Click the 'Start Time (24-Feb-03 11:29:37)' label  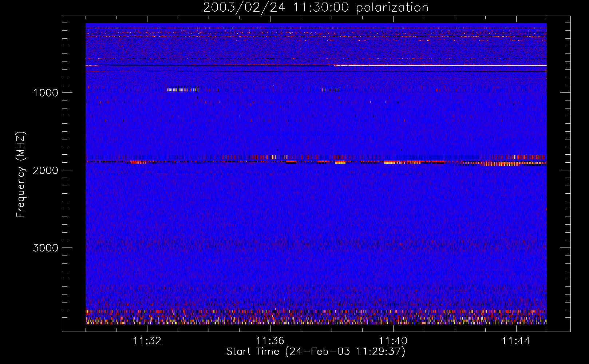pos(316,351)
